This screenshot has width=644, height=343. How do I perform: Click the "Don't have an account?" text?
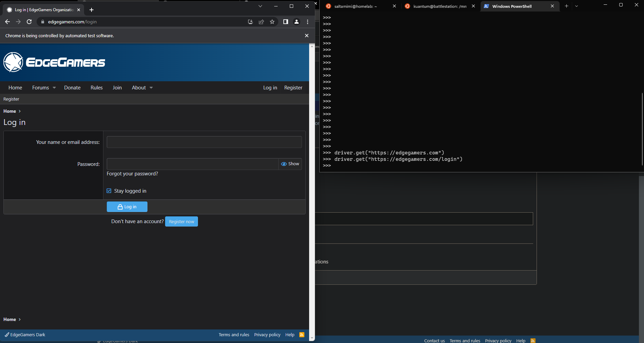tap(138, 221)
